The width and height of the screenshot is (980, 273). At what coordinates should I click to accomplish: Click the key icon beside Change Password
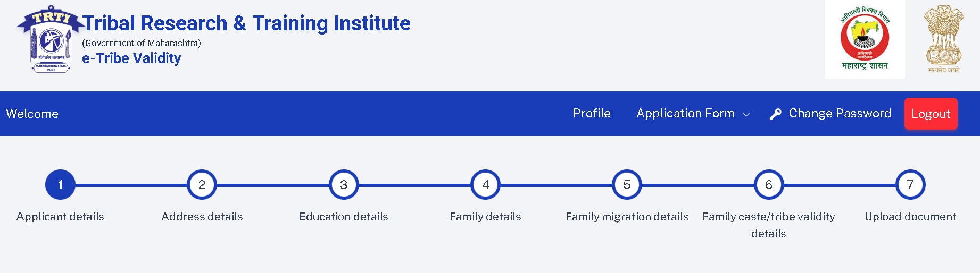pos(776,114)
